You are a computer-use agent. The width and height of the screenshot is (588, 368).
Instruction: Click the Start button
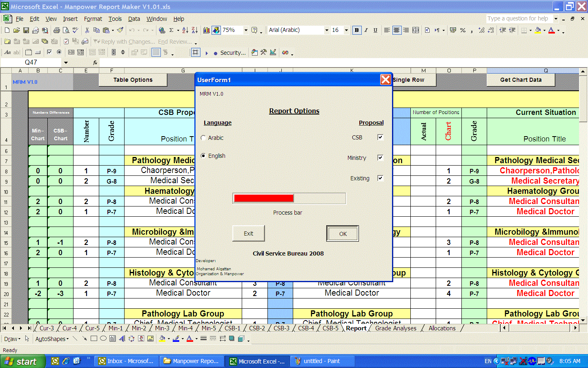point(22,361)
